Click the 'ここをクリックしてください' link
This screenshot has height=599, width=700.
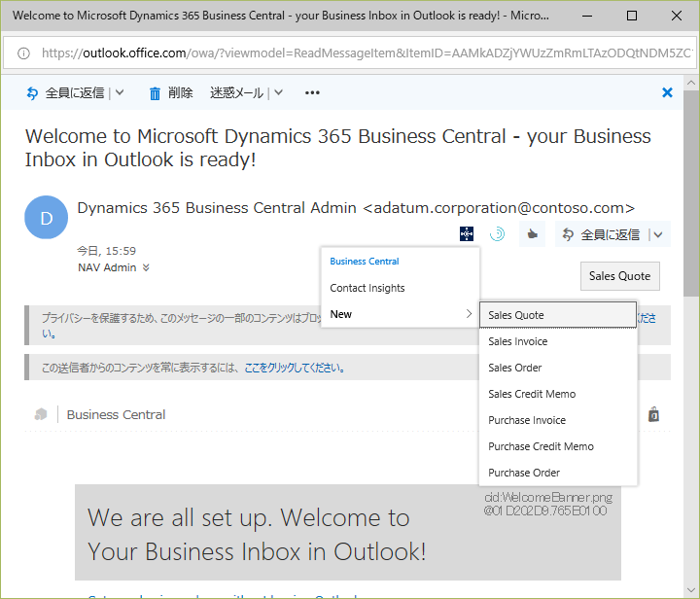click(294, 369)
